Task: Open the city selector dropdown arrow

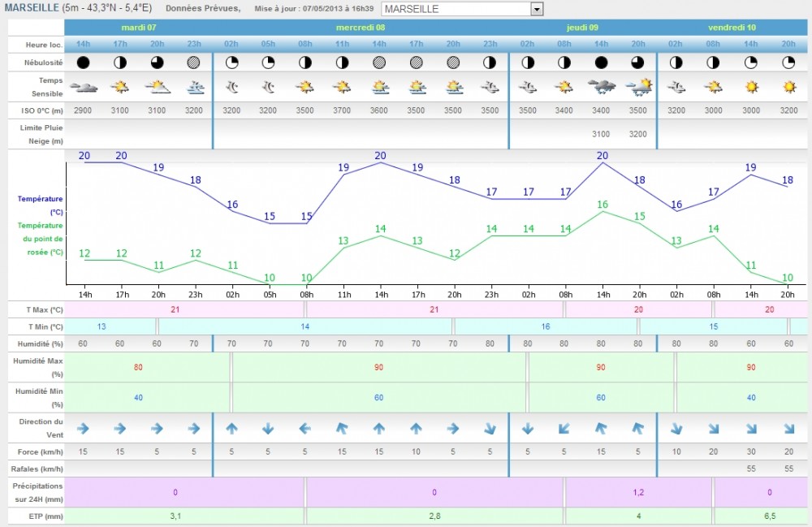Action: click(x=536, y=9)
